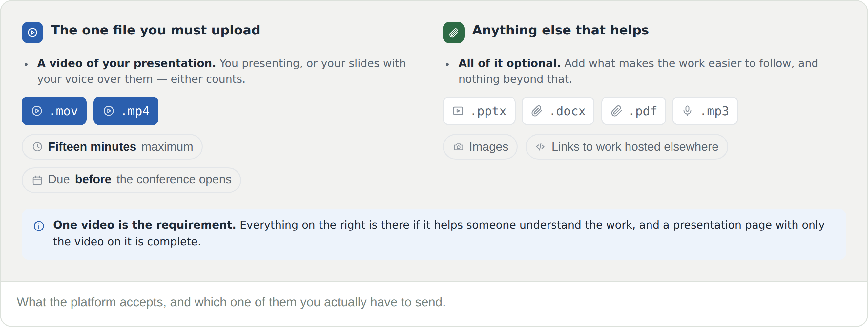The height and width of the screenshot is (328, 868).
Task: Click the paperclip icon in the .pdf chip
Action: tap(616, 111)
